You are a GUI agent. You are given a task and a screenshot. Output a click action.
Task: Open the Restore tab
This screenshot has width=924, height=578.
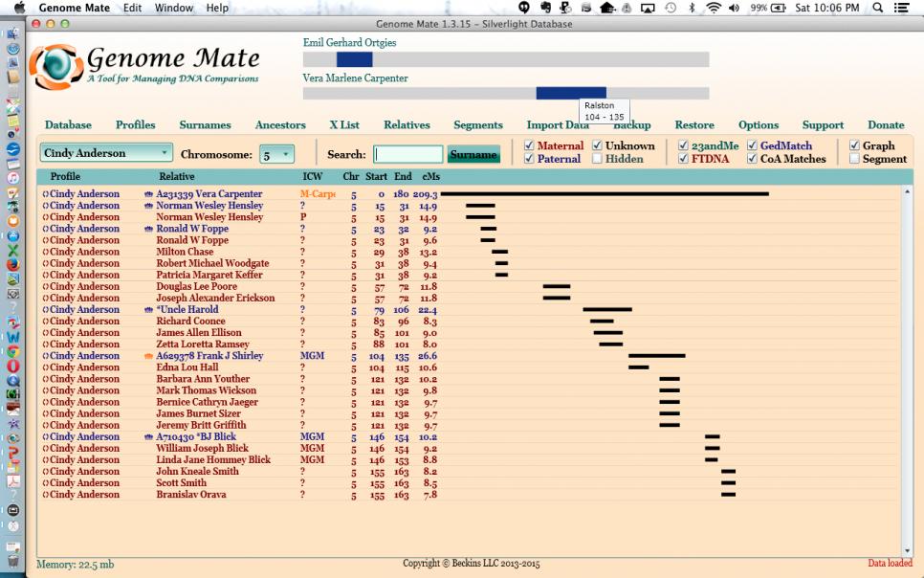[x=694, y=125]
